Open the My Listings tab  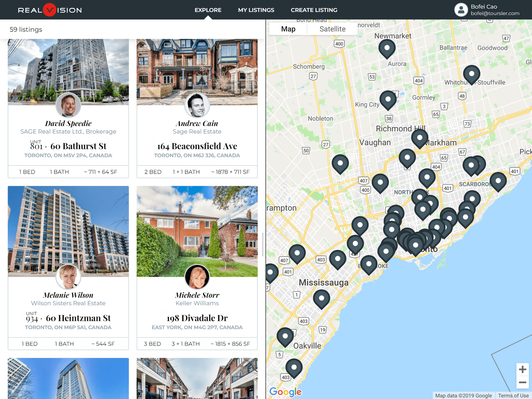(x=256, y=10)
